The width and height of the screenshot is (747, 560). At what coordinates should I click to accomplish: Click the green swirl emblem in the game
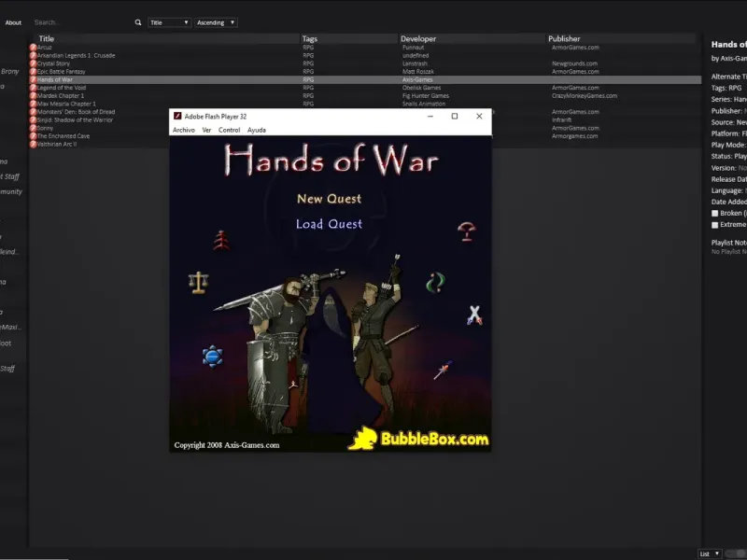(x=435, y=282)
